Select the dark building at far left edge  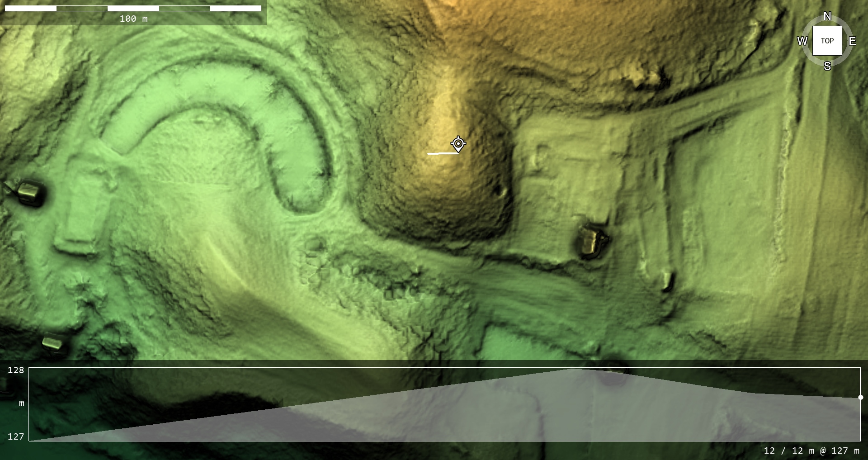[30, 193]
